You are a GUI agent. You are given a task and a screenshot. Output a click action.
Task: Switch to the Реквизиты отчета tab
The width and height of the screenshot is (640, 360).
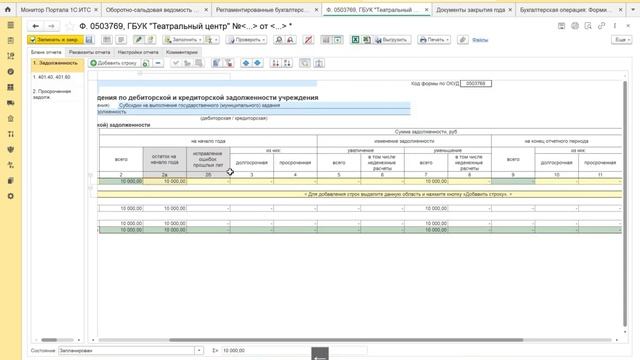(x=89, y=52)
